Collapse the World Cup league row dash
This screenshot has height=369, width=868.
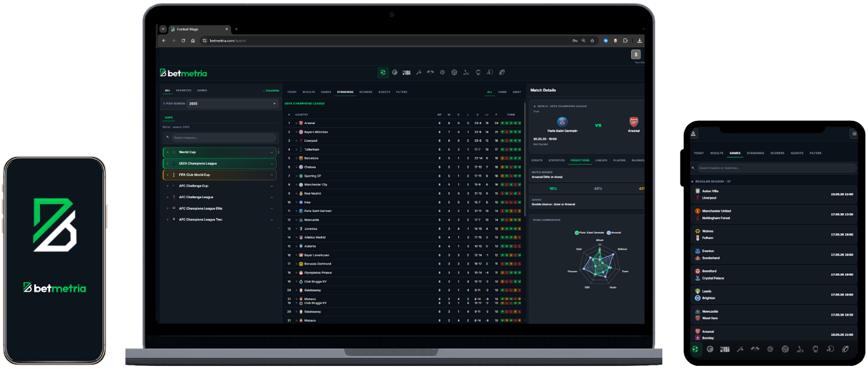coord(272,152)
